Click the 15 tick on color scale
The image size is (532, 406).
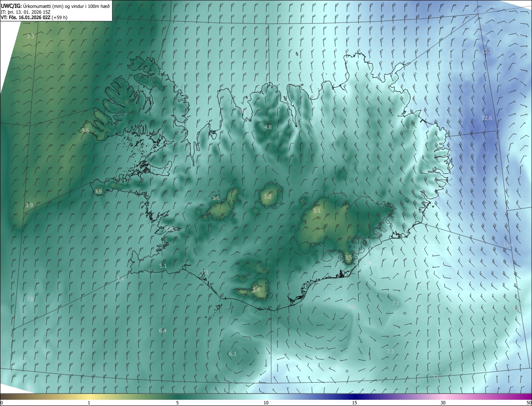pyautogui.click(x=355, y=403)
